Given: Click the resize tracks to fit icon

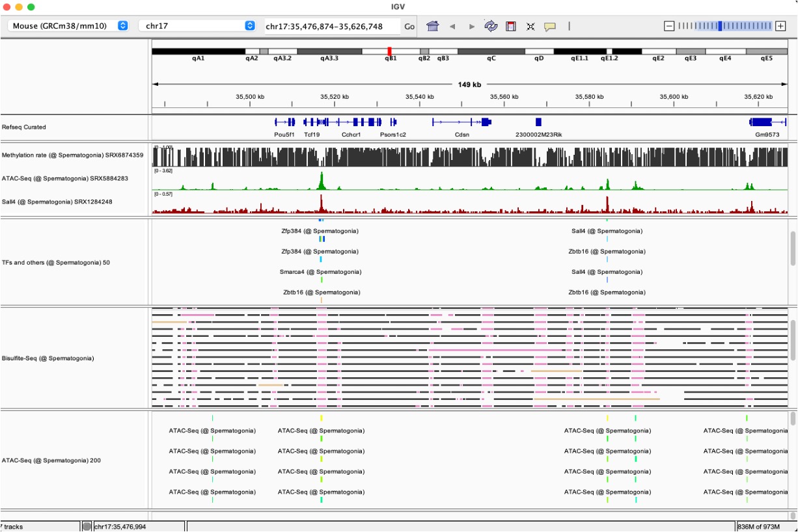Looking at the screenshot, I should click(x=530, y=27).
